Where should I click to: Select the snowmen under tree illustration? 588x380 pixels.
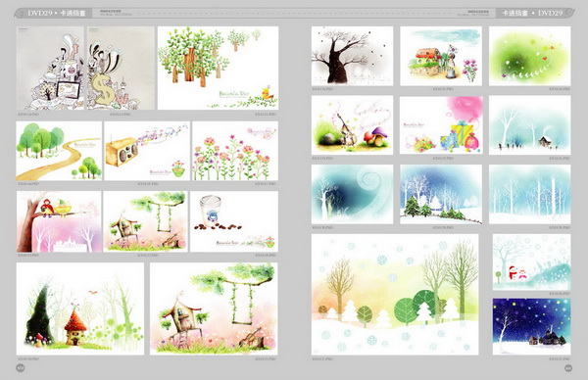532,261
